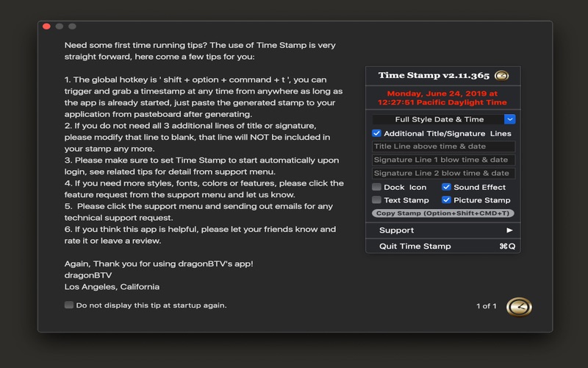Click the Title Line above time & date field
Viewport: 588px width, 368px height.
click(443, 146)
